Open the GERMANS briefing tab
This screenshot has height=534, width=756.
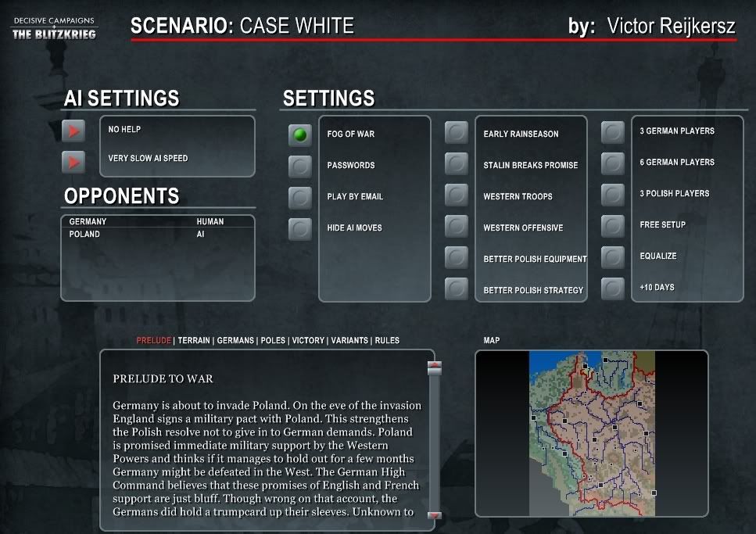pyautogui.click(x=235, y=340)
